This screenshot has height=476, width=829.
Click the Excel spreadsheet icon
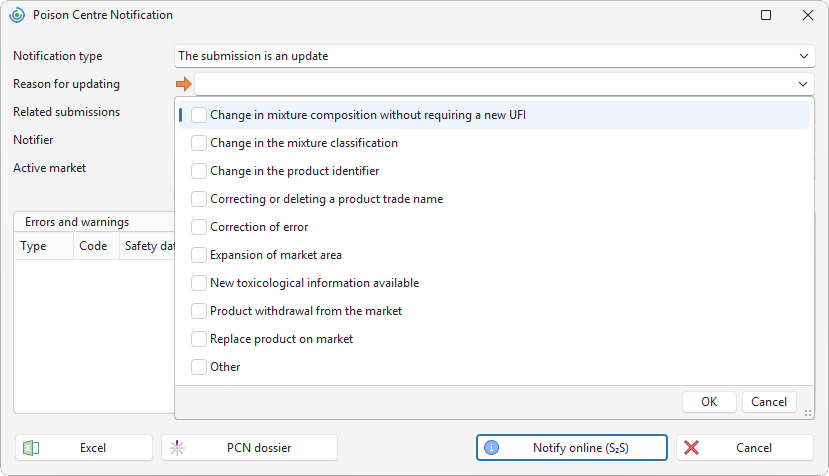pyautogui.click(x=31, y=448)
